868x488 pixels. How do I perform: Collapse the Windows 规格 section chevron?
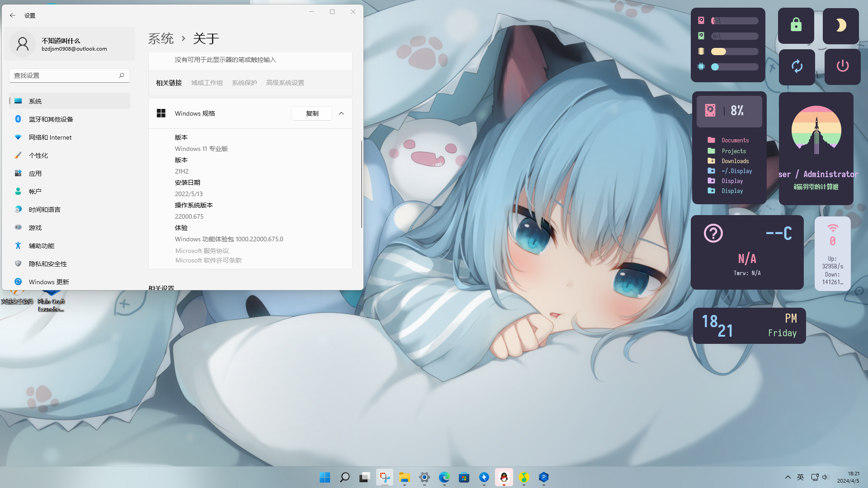[341, 113]
